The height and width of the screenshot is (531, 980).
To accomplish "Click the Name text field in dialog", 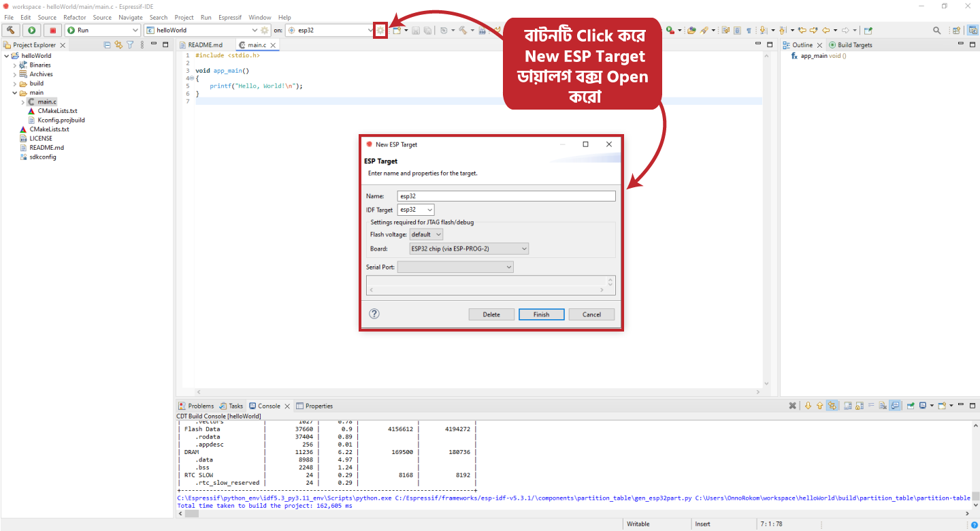I will pyautogui.click(x=506, y=196).
